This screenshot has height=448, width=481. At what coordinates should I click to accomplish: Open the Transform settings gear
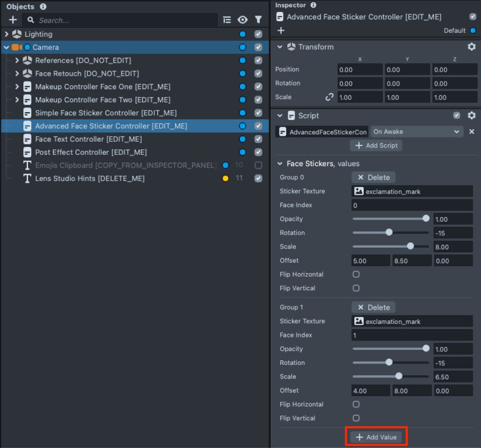472,47
